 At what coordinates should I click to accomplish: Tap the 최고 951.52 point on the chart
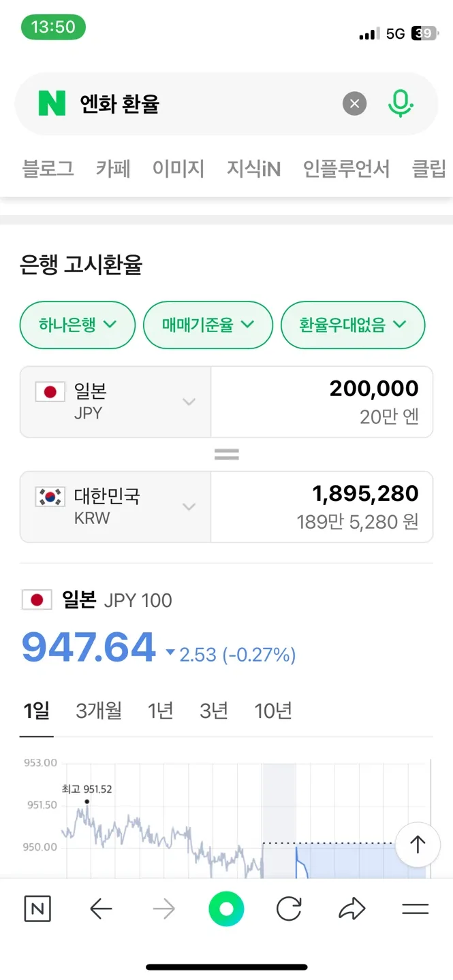87,801
